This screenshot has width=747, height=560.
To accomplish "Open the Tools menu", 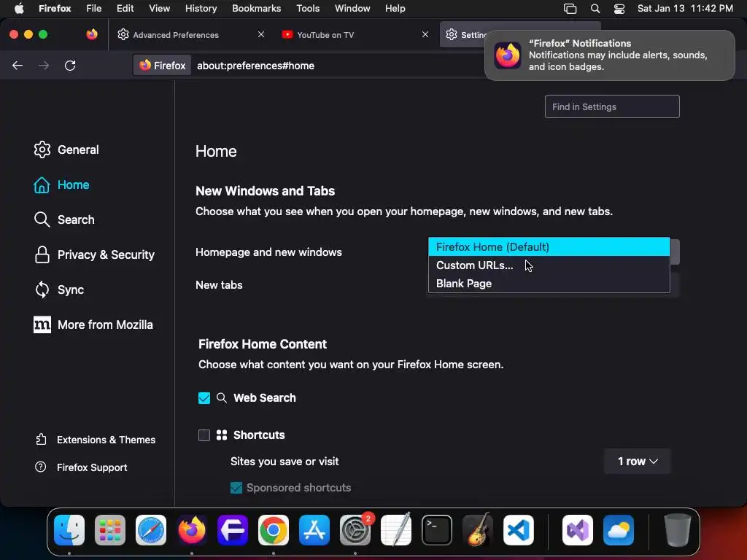I will [308, 9].
